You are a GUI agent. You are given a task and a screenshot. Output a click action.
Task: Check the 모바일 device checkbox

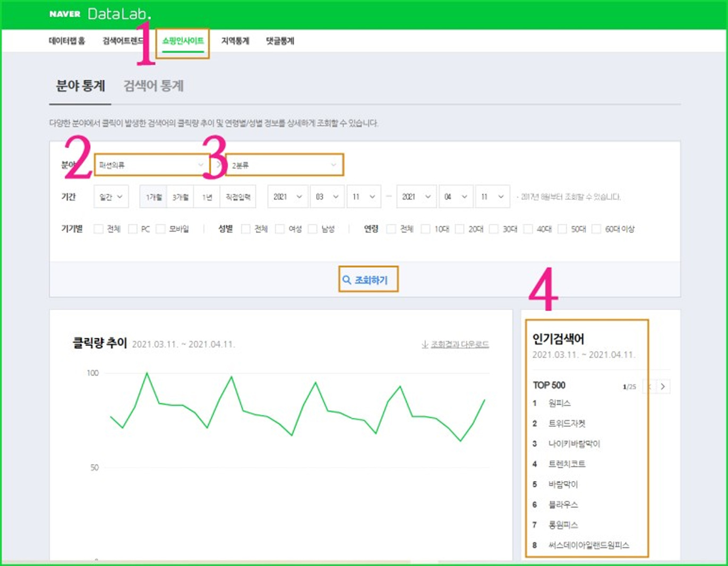click(160, 229)
